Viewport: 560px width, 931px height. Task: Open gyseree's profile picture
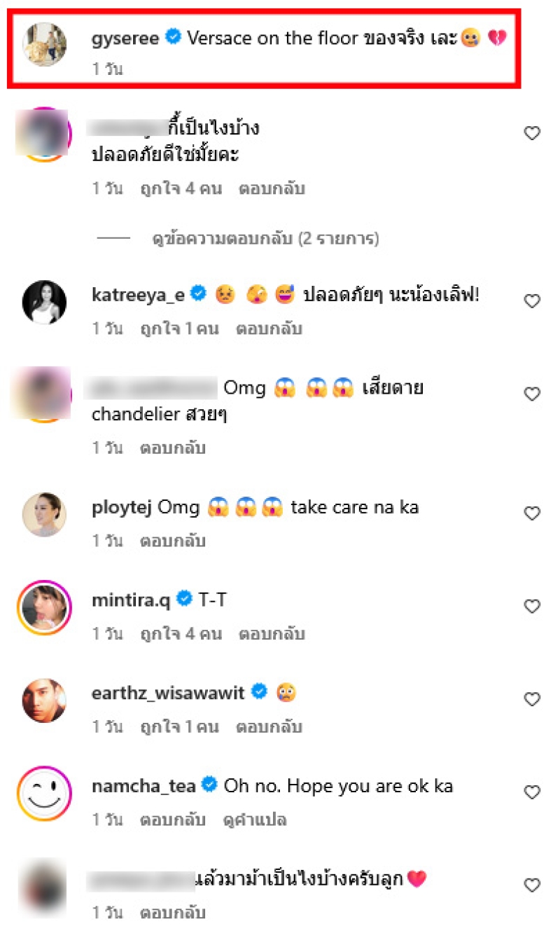(45, 45)
